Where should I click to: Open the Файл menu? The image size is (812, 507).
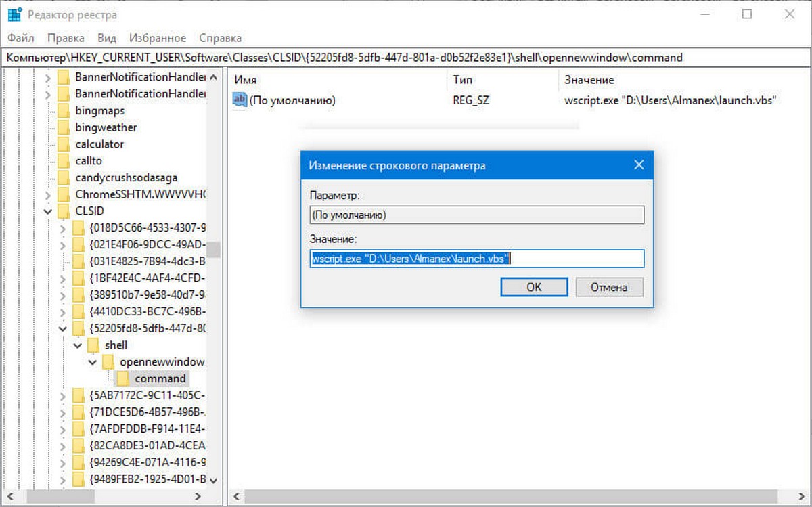tap(20, 38)
